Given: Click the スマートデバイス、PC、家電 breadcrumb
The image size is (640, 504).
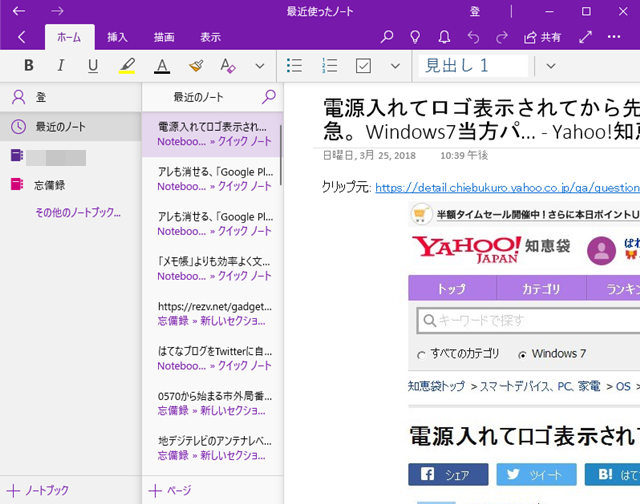Looking at the screenshot, I should tap(540, 386).
